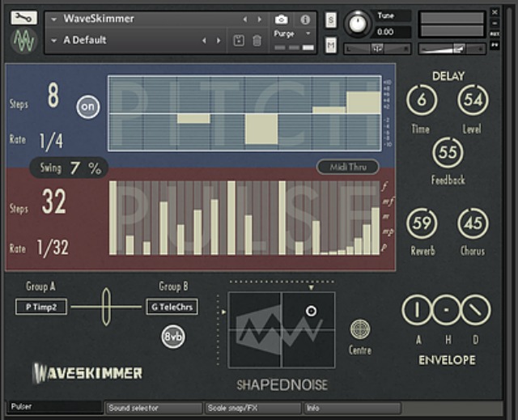Click the Centre globe icon
The height and width of the screenshot is (420, 518).
pyautogui.click(x=360, y=329)
